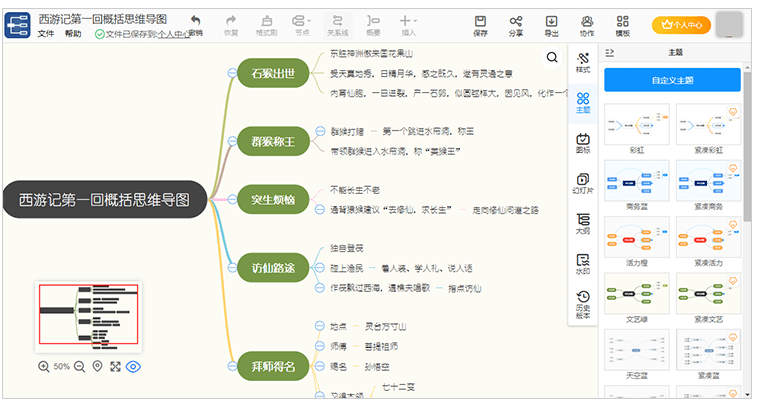Click the search magnifier on the canvas
This screenshot has width=763, height=406.
[x=552, y=58]
